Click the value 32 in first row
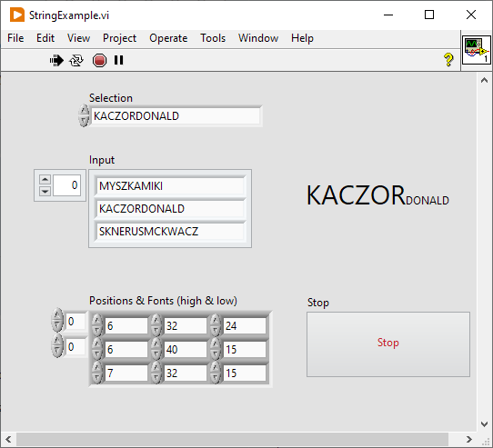 pos(186,326)
